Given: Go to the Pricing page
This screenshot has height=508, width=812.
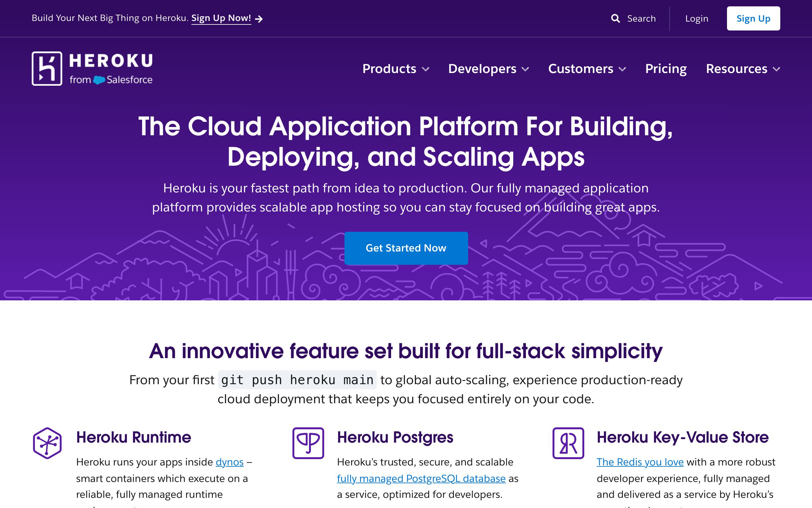Looking at the screenshot, I should (x=666, y=69).
